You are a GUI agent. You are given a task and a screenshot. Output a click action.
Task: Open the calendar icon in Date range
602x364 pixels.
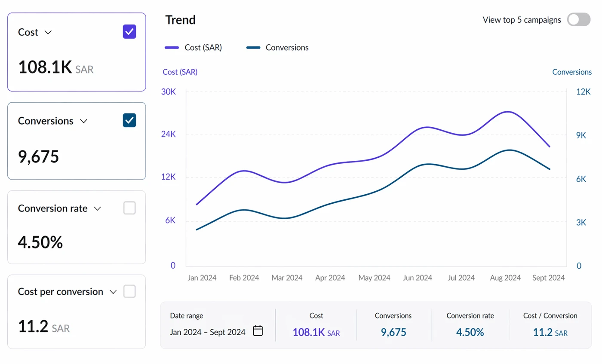[x=258, y=330]
